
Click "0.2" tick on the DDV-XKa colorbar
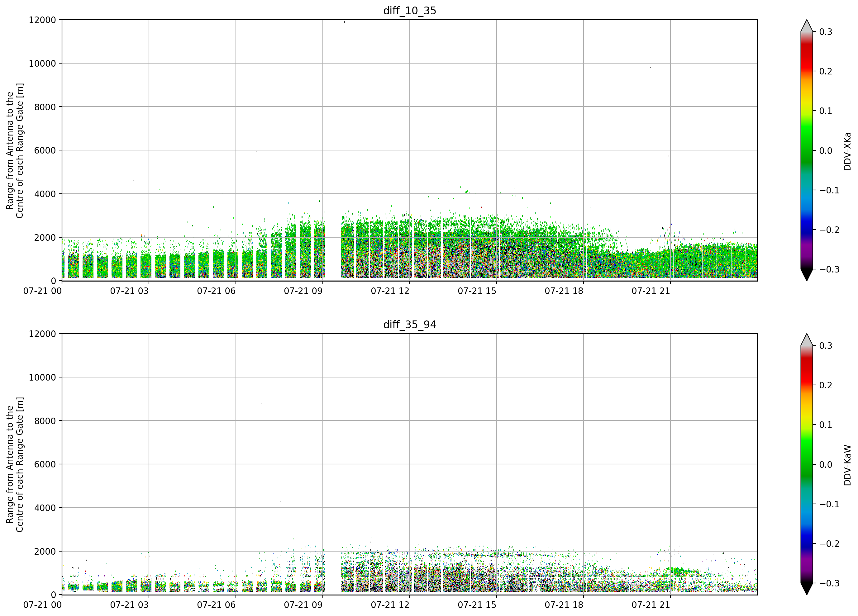[x=826, y=71]
